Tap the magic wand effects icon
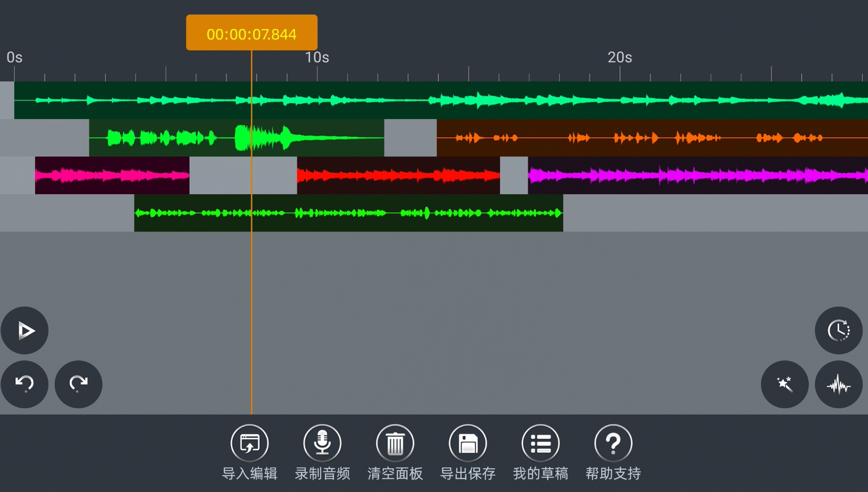 (x=785, y=384)
